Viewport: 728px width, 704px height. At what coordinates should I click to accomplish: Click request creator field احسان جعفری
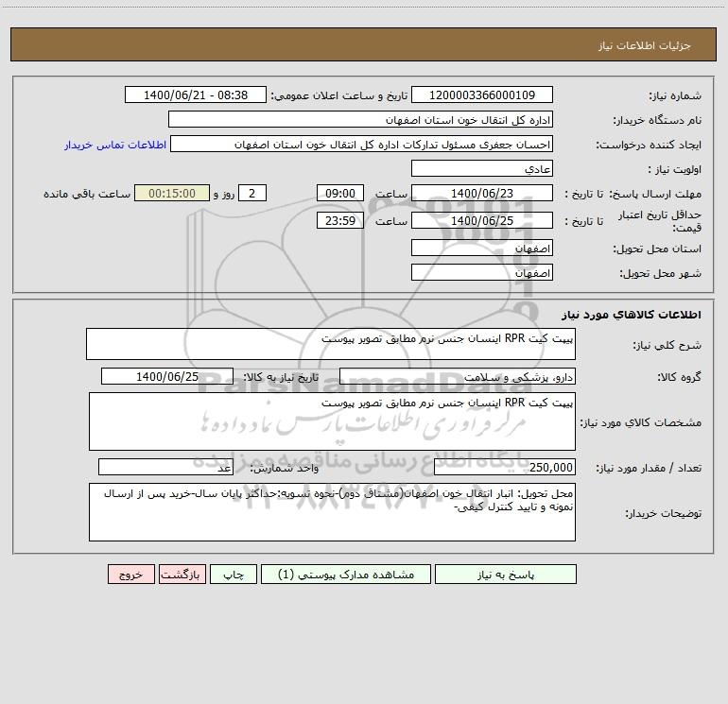(x=362, y=145)
